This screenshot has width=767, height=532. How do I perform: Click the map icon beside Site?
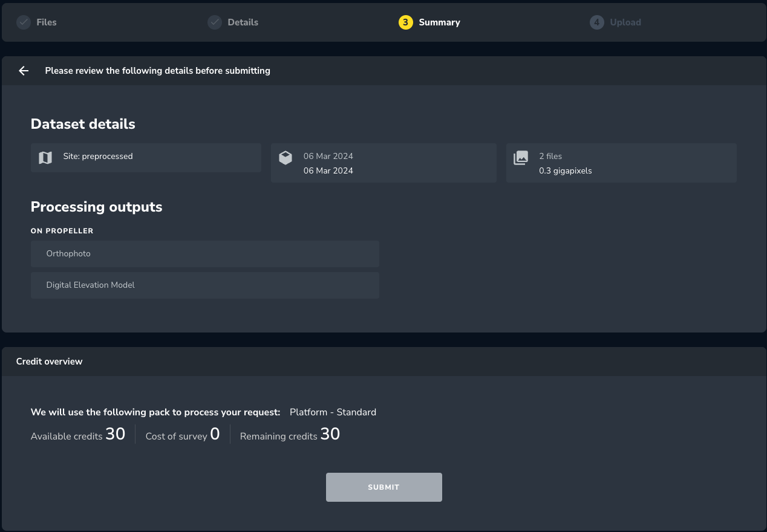coord(45,158)
